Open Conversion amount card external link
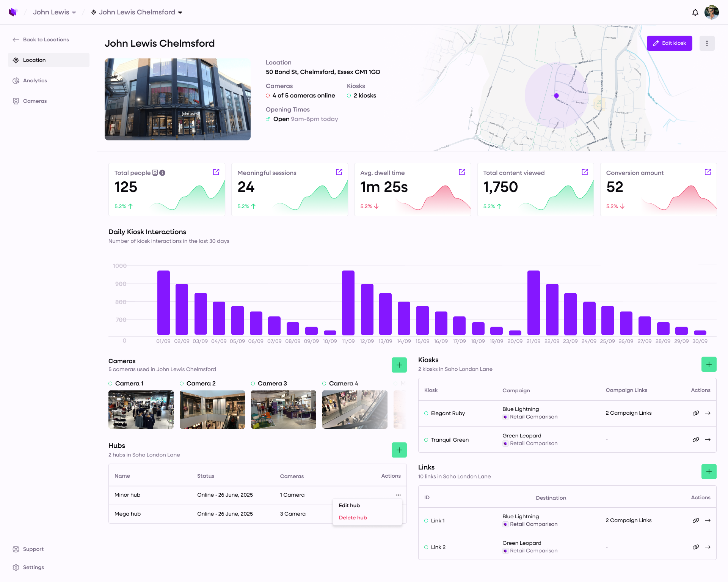 click(708, 172)
